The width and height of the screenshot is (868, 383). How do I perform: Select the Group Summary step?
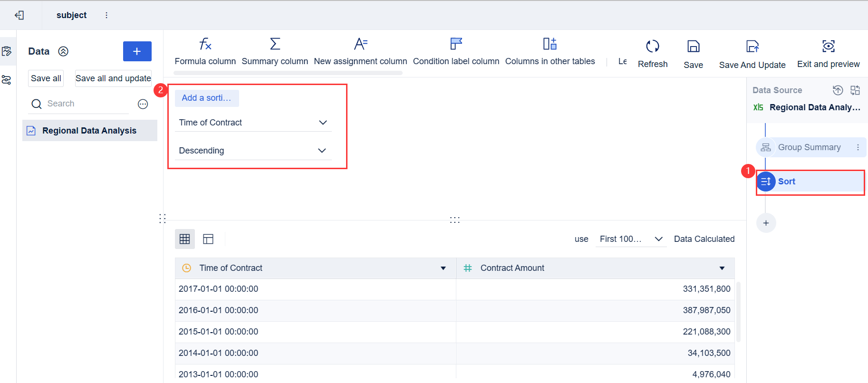[809, 147]
